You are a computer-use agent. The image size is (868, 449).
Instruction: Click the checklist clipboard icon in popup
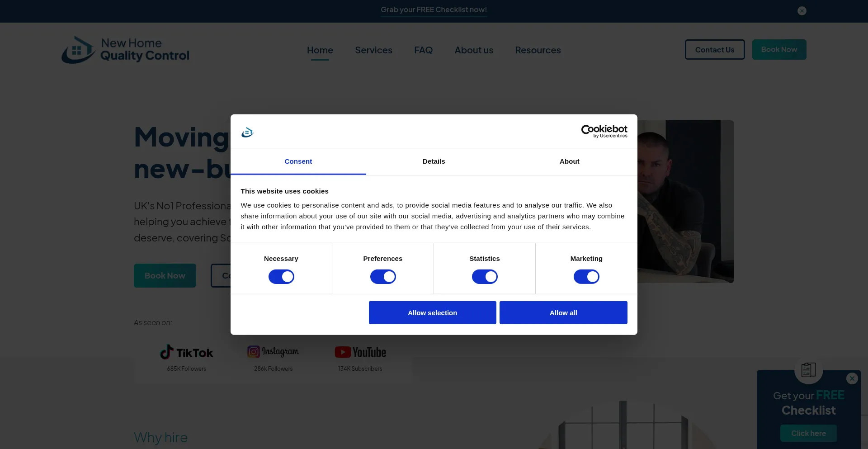(808, 369)
